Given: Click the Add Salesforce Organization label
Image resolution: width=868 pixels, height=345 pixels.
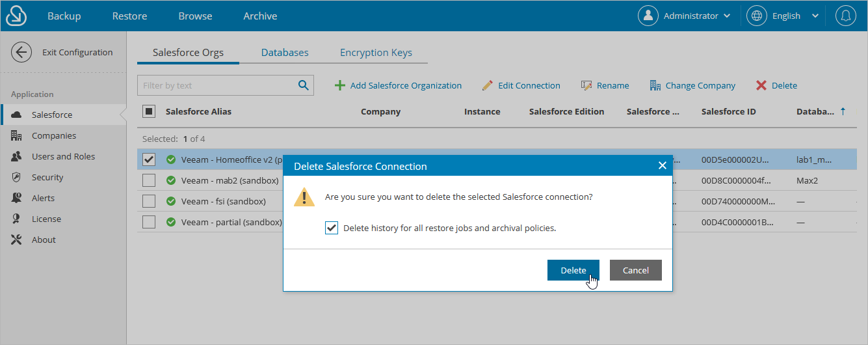Looking at the screenshot, I should click(406, 85).
